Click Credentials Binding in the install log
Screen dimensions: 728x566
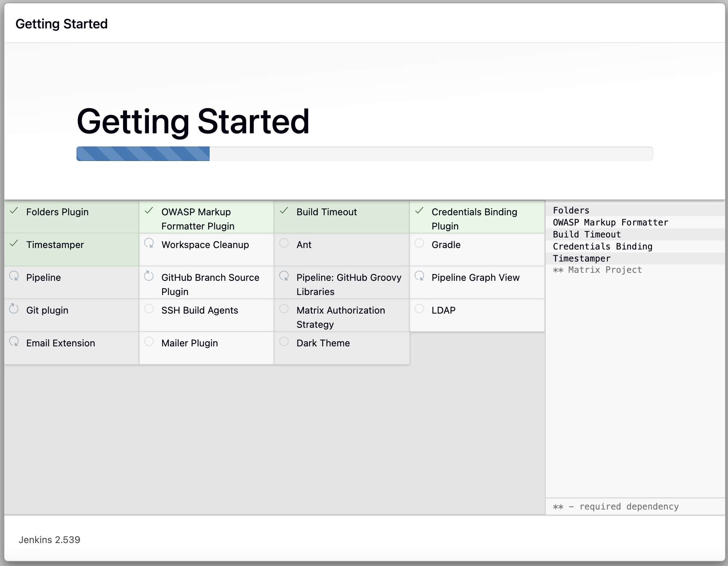pyautogui.click(x=602, y=247)
